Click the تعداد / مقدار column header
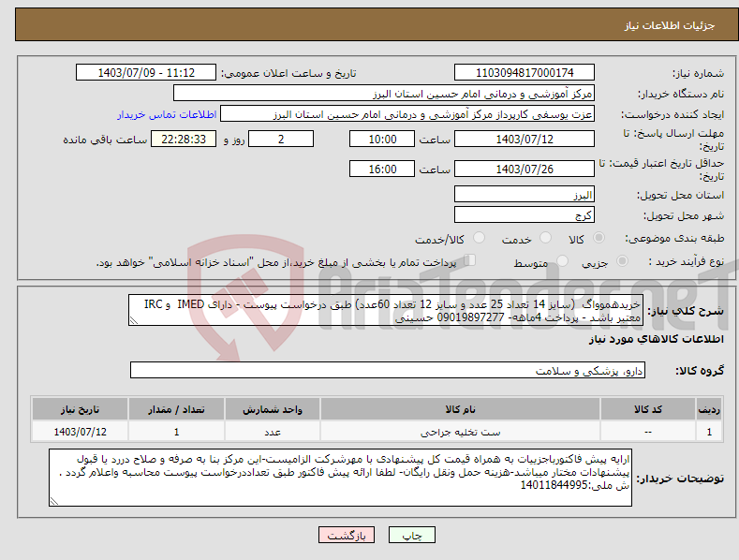This screenshot has width=739, height=560. point(176,409)
